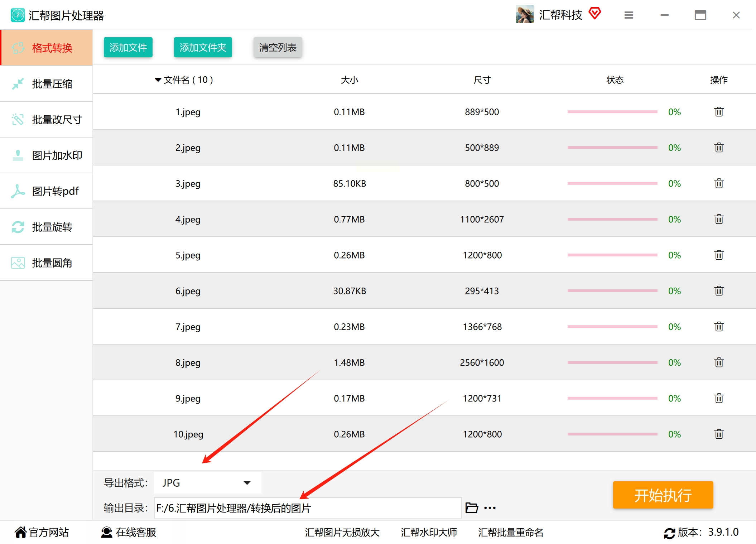This screenshot has height=544, width=756.
Task: Toggle sort arrow beside 文件名 header
Action: pos(158,80)
